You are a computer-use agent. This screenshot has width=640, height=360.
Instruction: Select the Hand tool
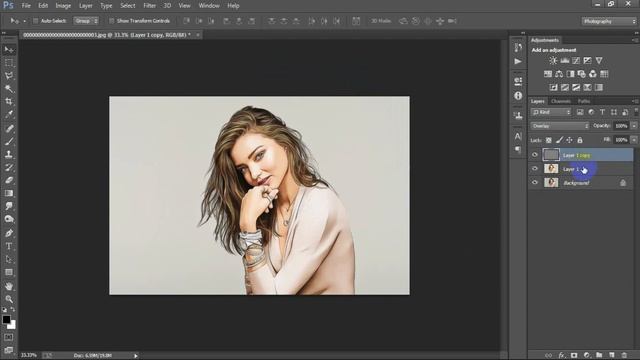(9, 286)
